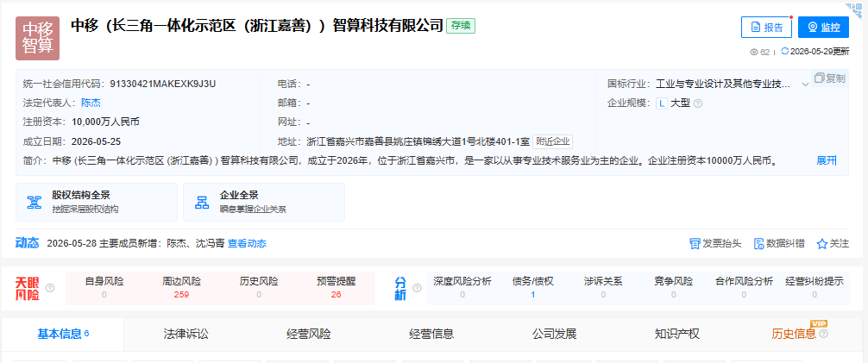This screenshot has height=363, width=868.
Task: Expand the 国标行业 dropdown chevron
Action: pos(805,84)
